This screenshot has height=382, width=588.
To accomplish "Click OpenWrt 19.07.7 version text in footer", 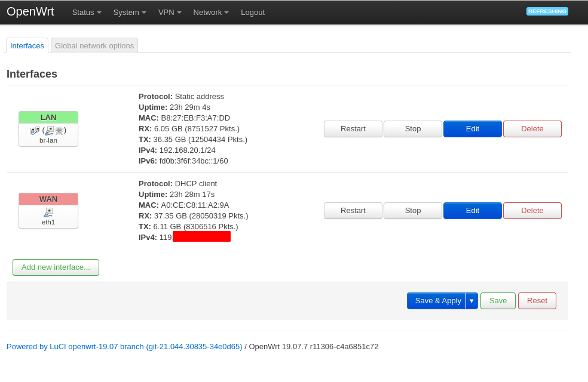I will (x=314, y=347).
